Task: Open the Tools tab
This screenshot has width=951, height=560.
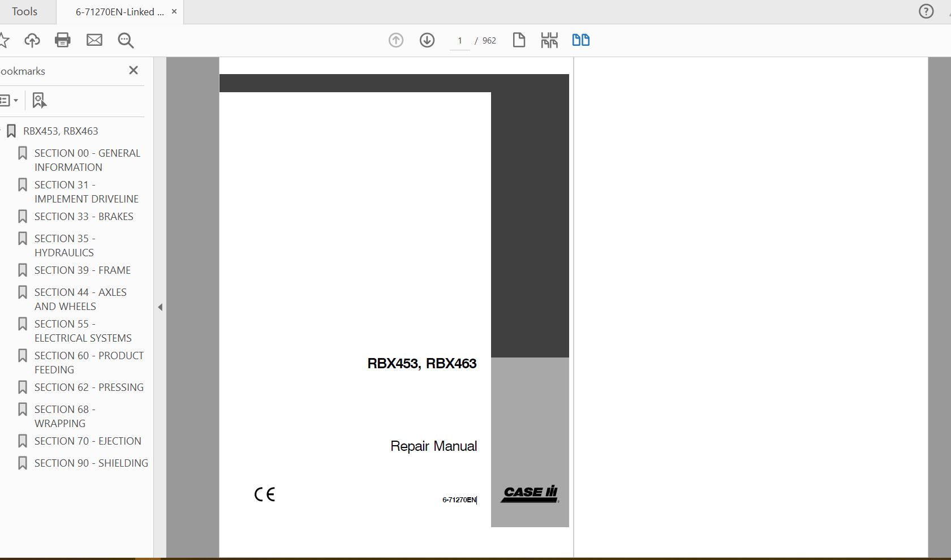Action: click(25, 11)
